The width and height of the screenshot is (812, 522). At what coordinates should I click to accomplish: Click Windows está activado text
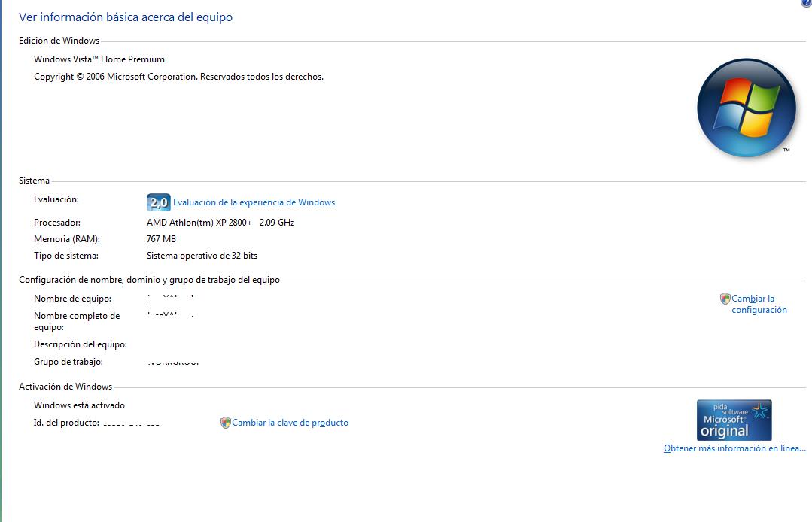[79, 405]
